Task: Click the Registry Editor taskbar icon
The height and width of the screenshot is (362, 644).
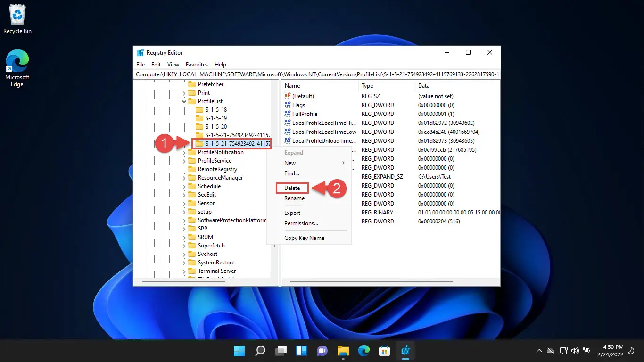Action: pyautogui.click(x=405, y=351)
